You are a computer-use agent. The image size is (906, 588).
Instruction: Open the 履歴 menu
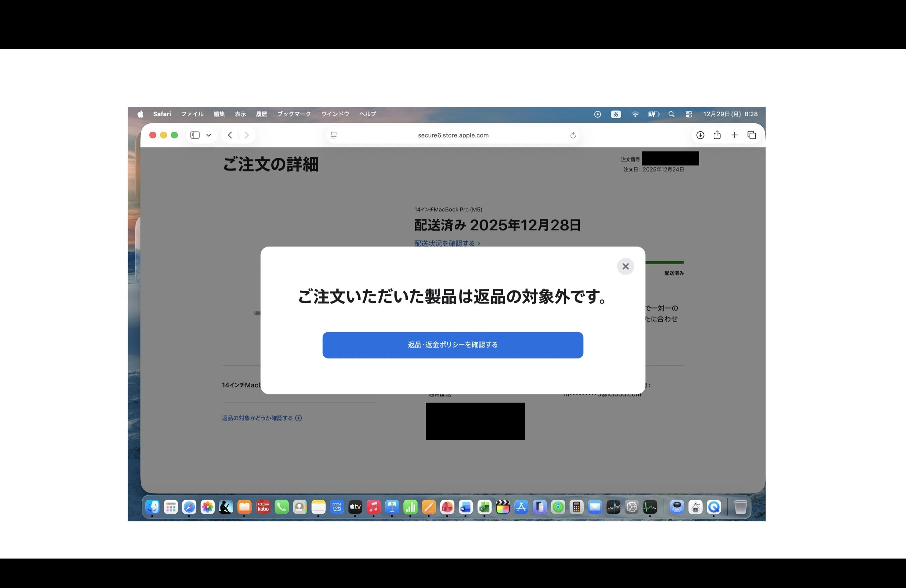[262, 114]
